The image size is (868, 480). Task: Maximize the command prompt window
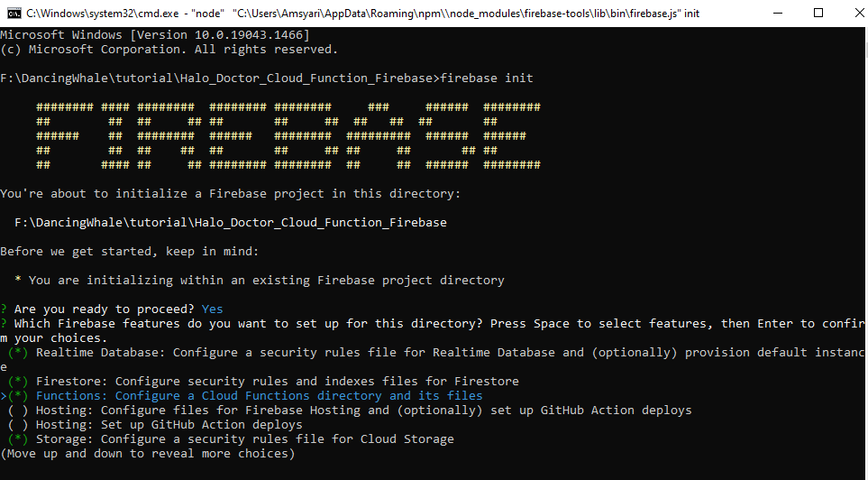coord(818,14)
